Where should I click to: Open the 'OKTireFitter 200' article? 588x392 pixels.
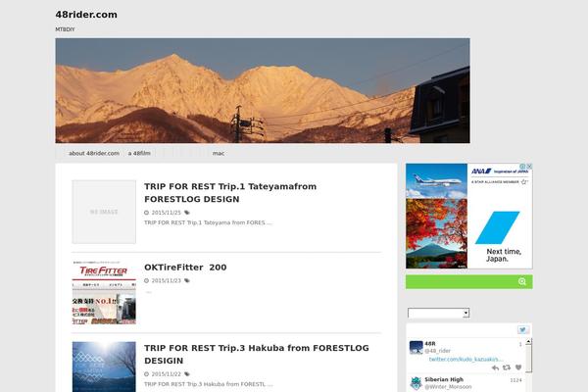(x=185, y=268)
